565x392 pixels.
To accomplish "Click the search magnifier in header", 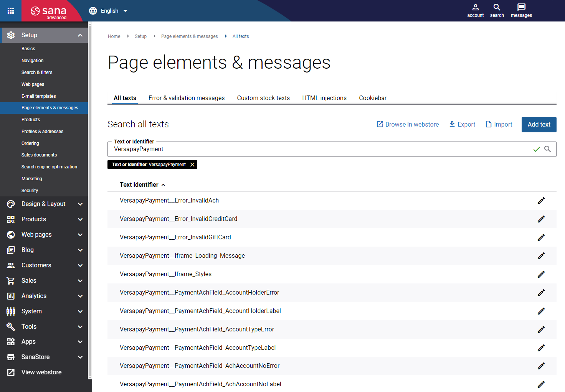I will (497, 11).
